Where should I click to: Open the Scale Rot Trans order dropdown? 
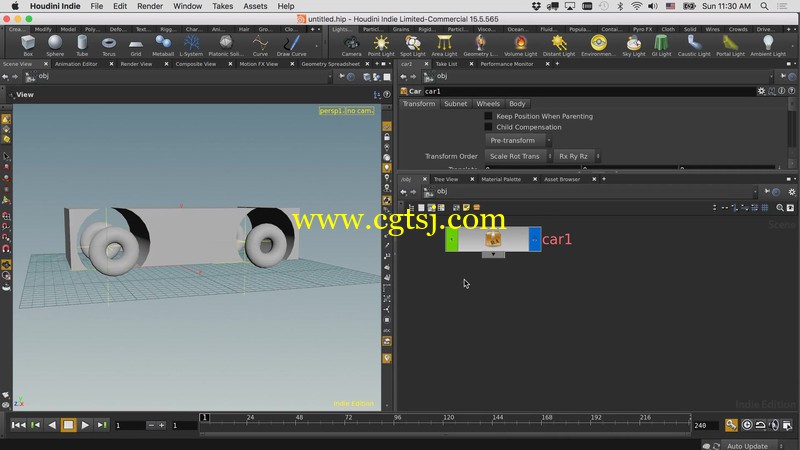[x=519, y=156]
